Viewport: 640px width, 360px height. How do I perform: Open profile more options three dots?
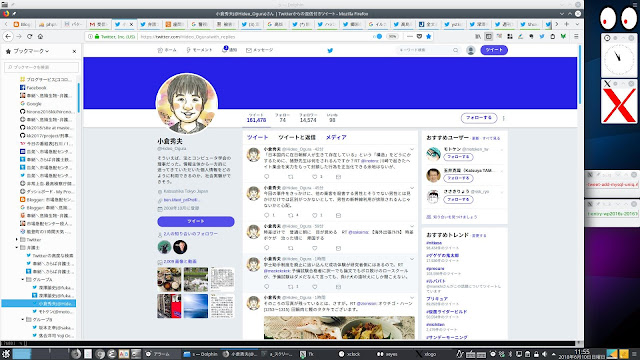pyautogui.click(x=503, y=118)
